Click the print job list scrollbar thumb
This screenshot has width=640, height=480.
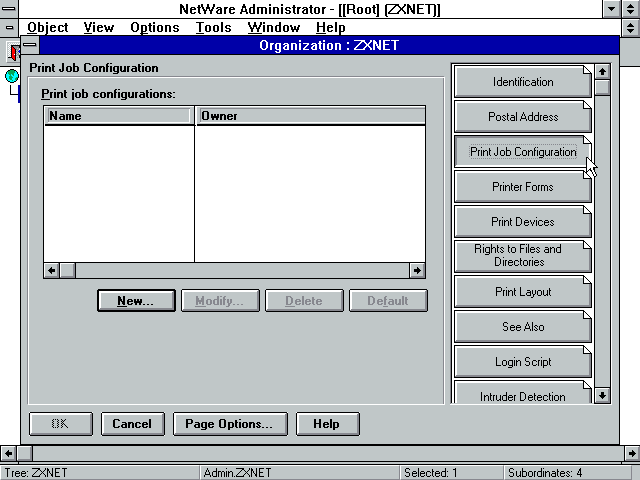tap(67, 270)
